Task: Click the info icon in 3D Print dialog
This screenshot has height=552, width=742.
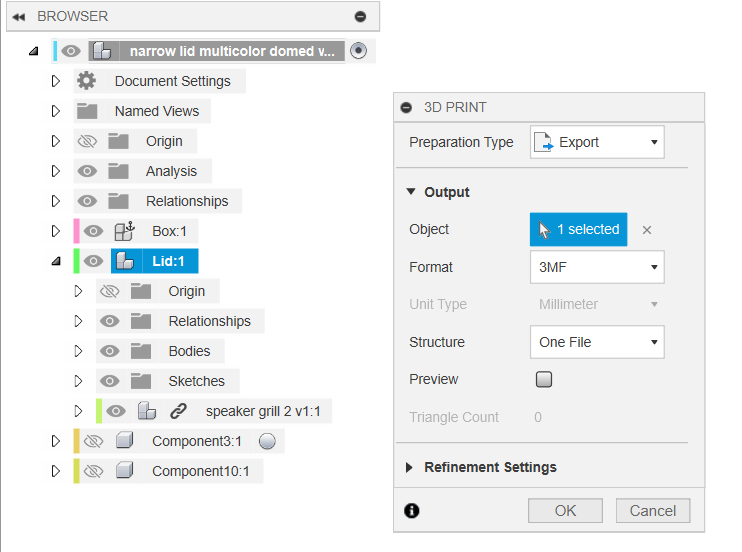Action: [412, 510]
